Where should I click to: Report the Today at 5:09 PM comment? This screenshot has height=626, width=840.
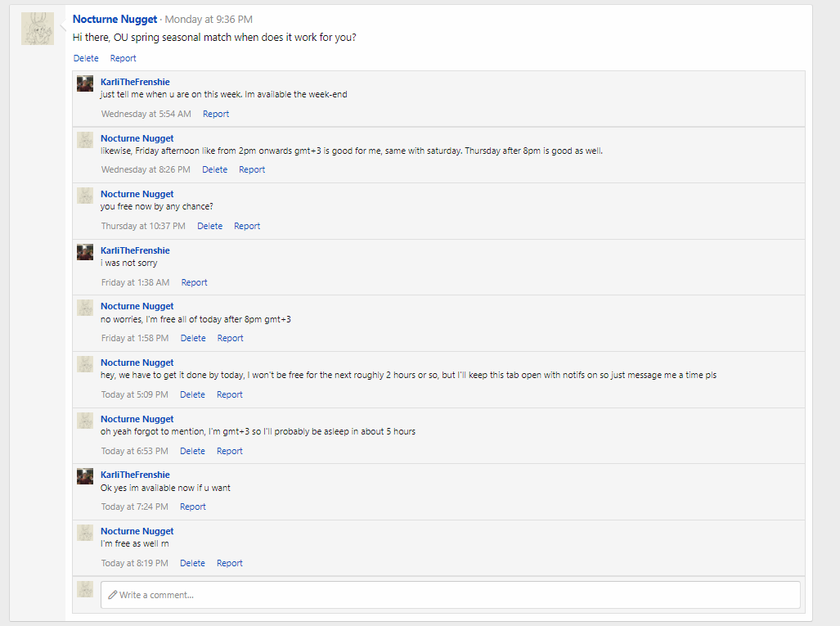point(229,394)
